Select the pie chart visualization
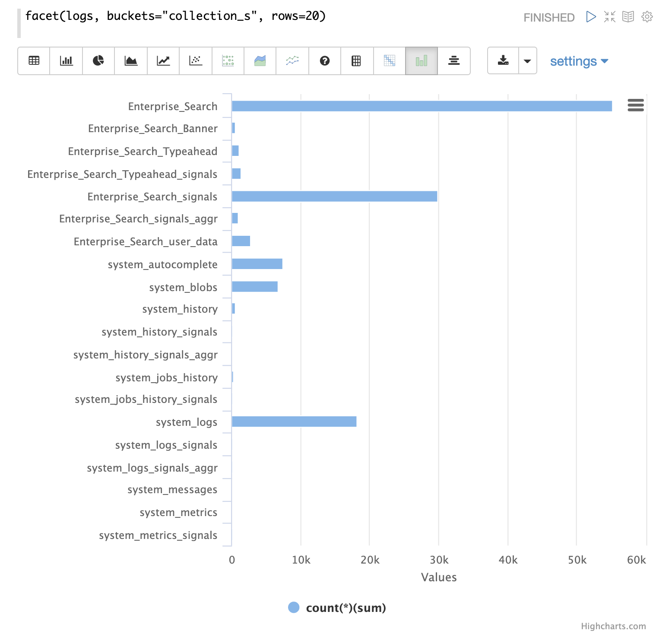The width and height of the screenshot is (672, 640). (x=98, y=61)
